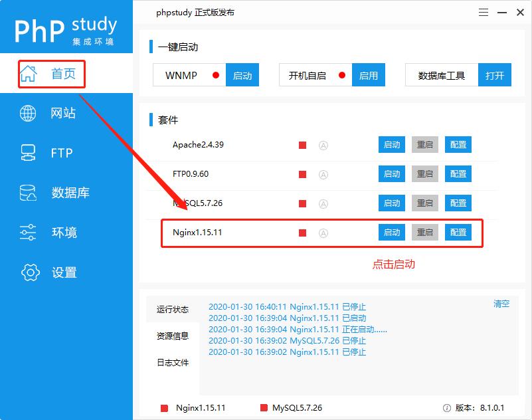
Task: Open the 数据库 database icon
Action: 28,193
